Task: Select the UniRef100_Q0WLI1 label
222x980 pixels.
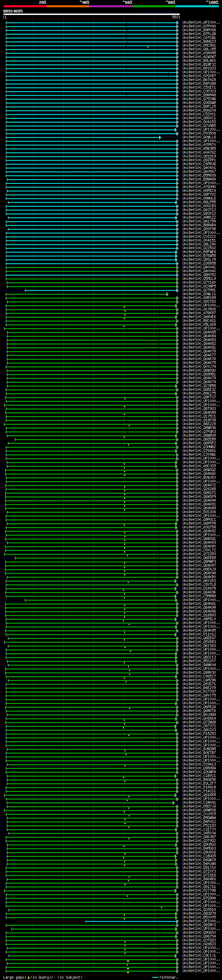Action: (199, 294)
